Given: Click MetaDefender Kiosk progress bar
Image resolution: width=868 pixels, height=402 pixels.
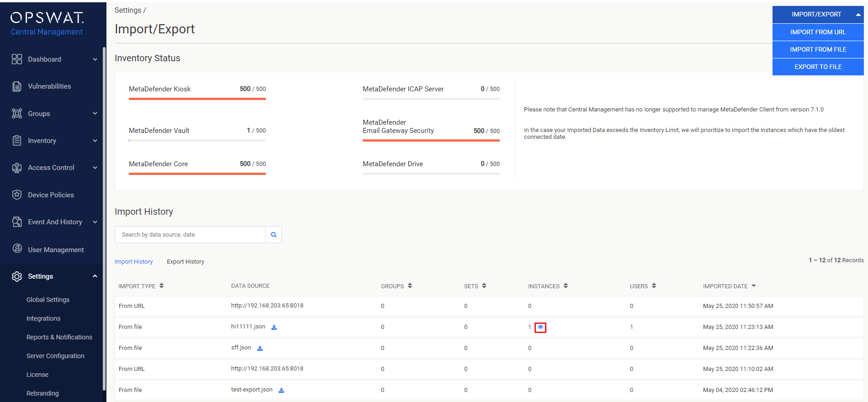Looking at the screenshot, I should point(197,99).
